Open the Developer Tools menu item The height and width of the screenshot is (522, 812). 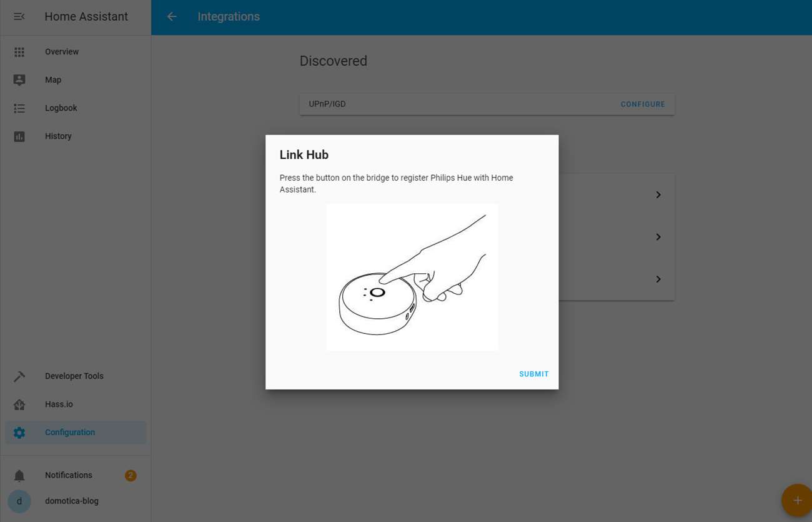click(74, 376)
